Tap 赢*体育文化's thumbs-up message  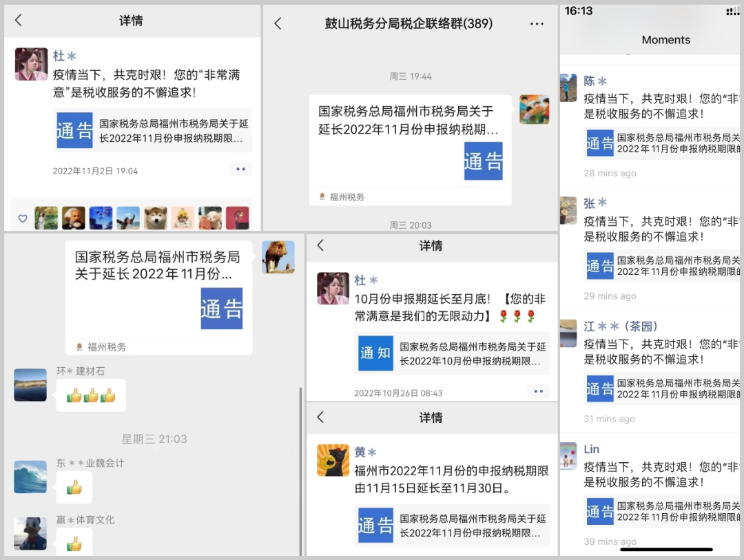(74, 543)
